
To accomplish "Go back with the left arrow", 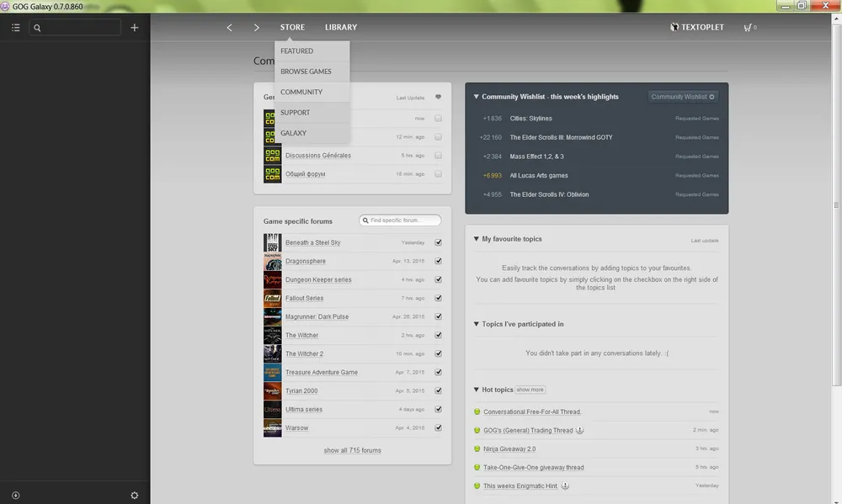I will pos(229,28).
